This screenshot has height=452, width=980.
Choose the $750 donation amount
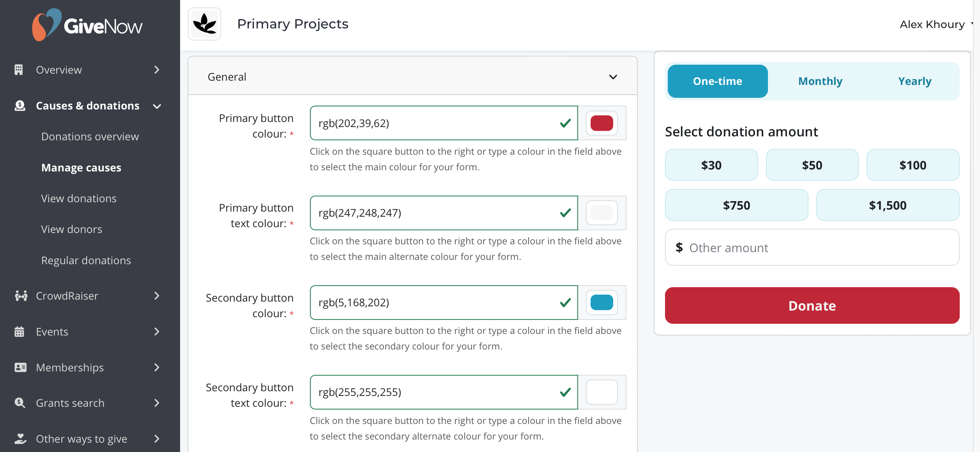click(736, 205)
